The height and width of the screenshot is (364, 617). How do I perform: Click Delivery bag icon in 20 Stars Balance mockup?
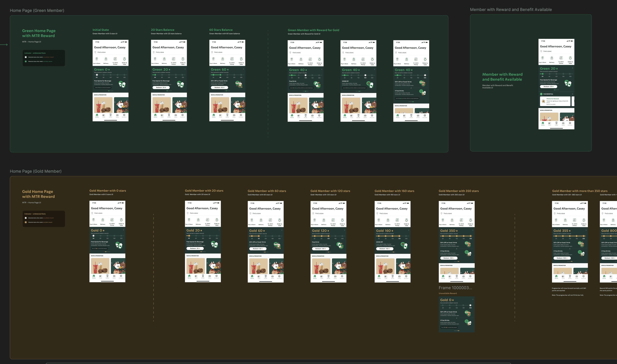[x=164, y=59]
